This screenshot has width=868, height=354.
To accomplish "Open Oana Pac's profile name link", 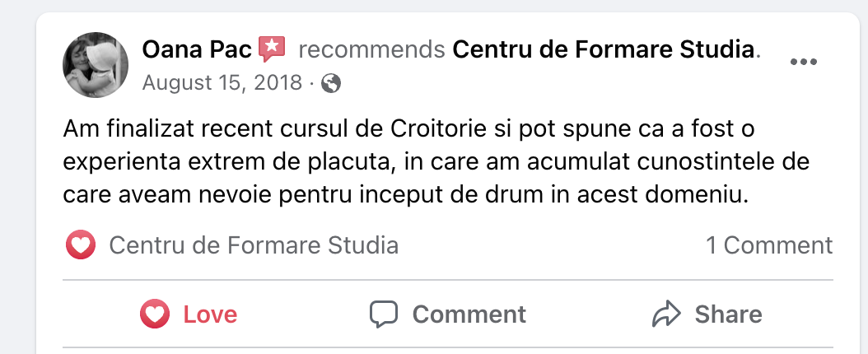I will coord(196,49).
